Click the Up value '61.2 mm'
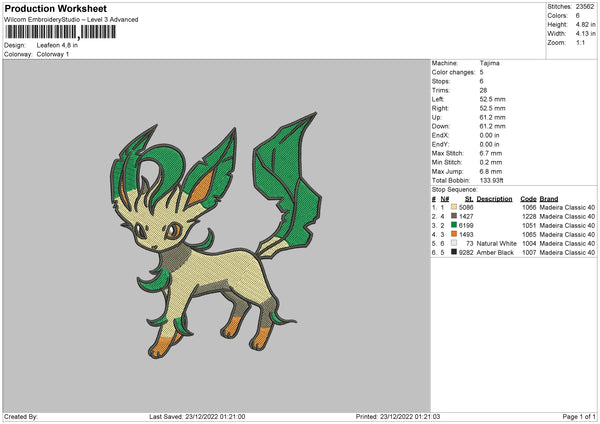This screenshot has height=424, width=600. (x=492, y=117)
